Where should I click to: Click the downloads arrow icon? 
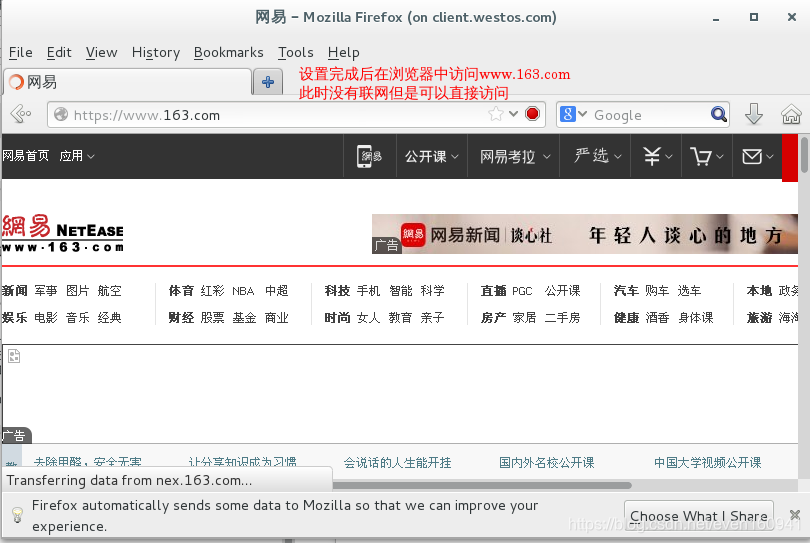coord(754,114)
